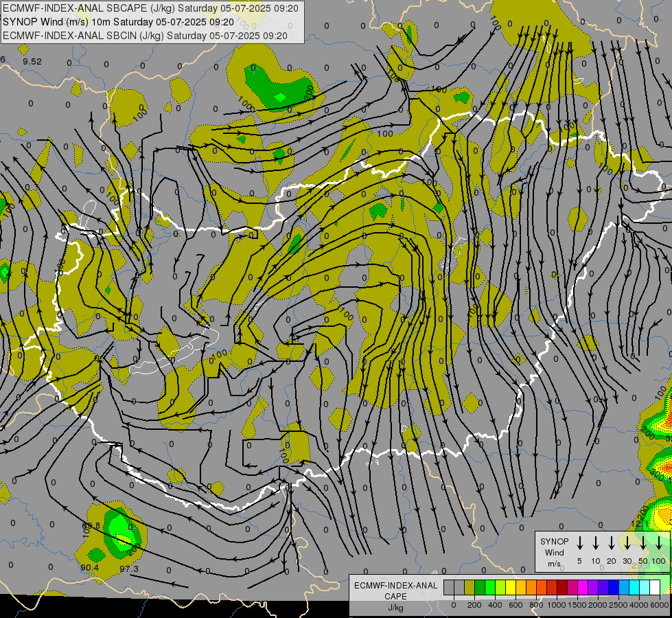This screenshot has width=672, height=618.
Task: Click the '2500' tick label on color scale
Action: coord(618,605)
